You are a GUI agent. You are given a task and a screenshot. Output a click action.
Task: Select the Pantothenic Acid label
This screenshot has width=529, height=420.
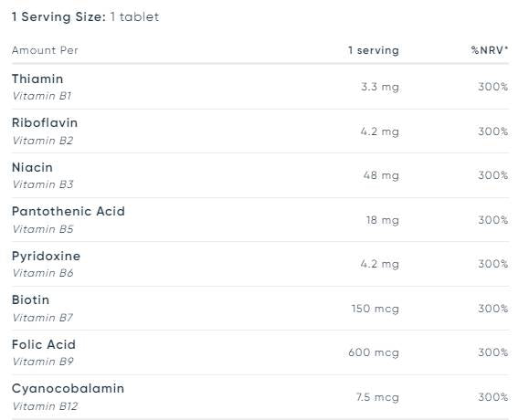[x=69, y=211]
